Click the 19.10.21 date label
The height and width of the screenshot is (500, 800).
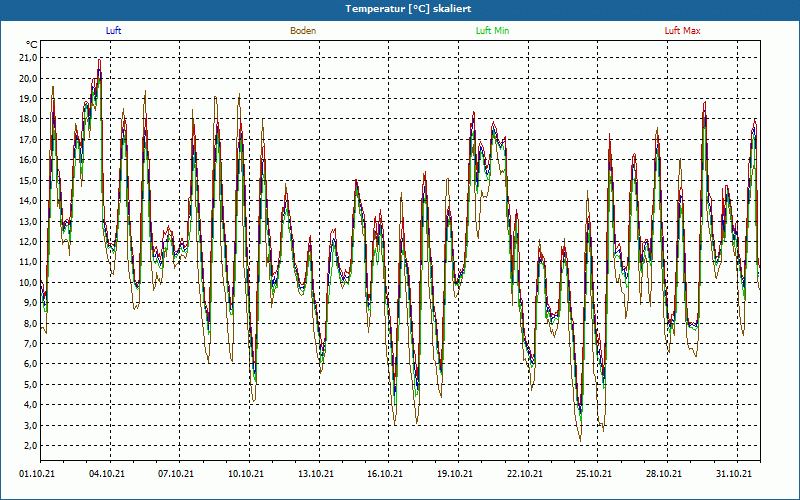coord(455,474)
